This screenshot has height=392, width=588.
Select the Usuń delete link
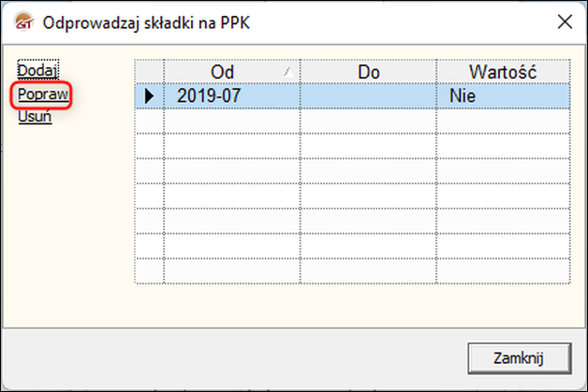[x=35, y=117]
